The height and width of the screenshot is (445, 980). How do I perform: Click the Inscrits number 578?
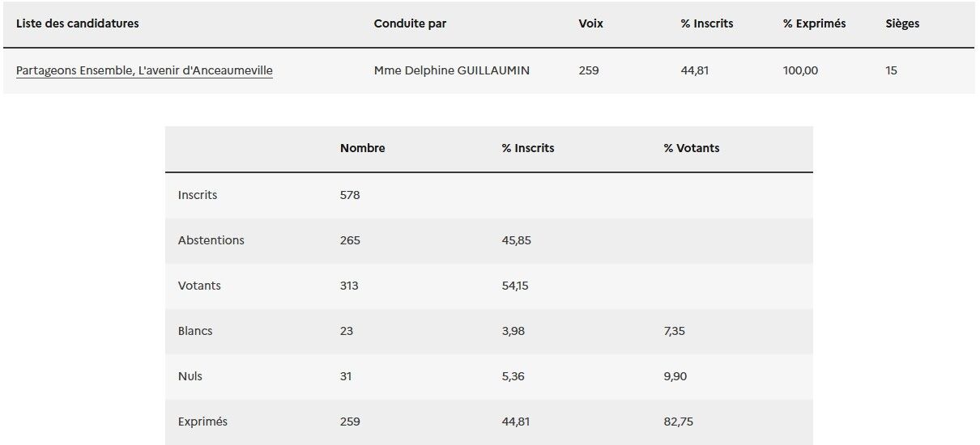click(350, 195)
